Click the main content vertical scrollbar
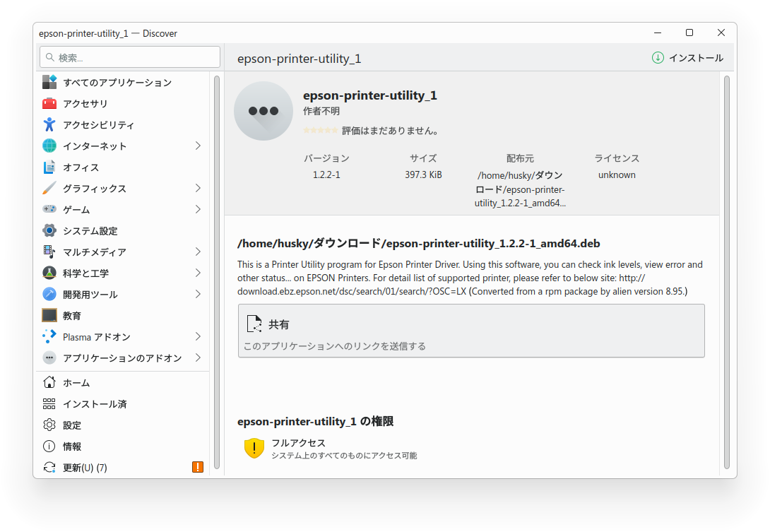 727,273
